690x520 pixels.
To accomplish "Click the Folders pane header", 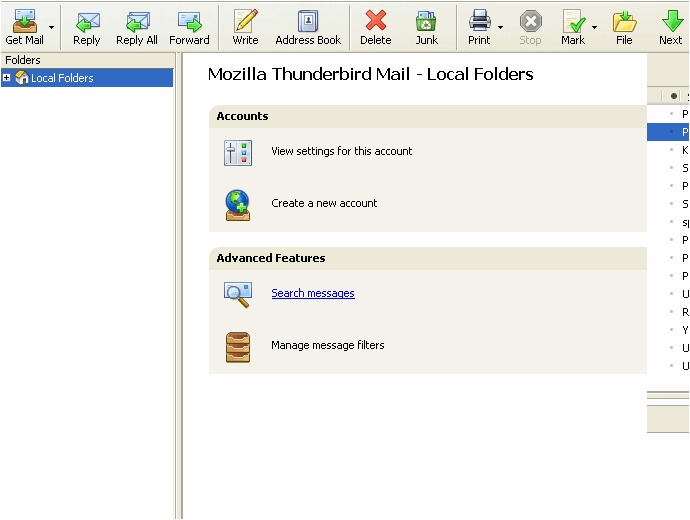I will click(88, 60).
